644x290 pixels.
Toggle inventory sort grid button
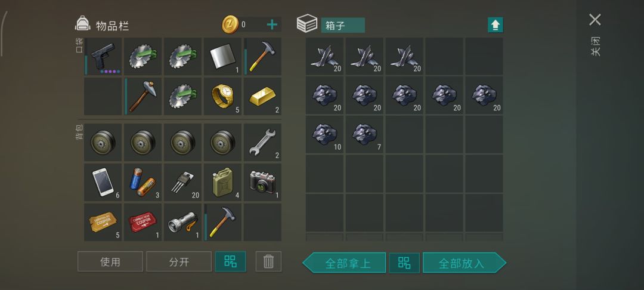[x=230, y=261]
